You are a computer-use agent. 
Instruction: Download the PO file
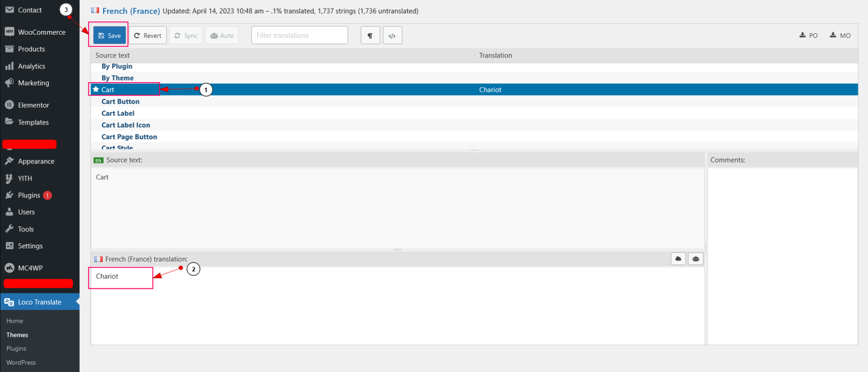pos(808,35)
